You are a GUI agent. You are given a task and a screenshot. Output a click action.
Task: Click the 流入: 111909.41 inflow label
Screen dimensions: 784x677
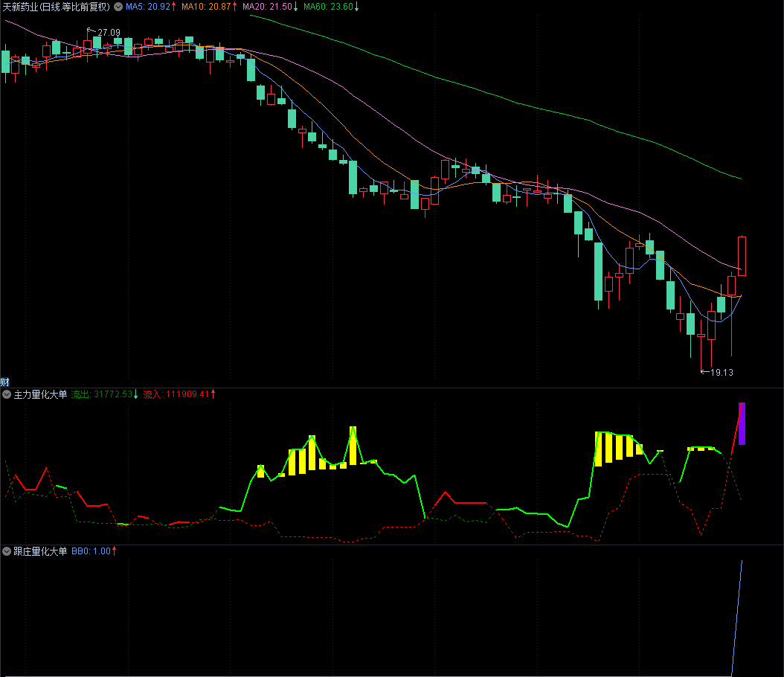click(x=176, y=394)
